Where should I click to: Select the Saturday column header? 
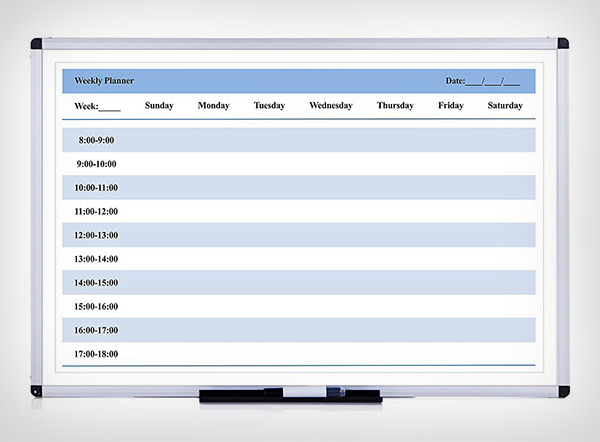(505, 106)
